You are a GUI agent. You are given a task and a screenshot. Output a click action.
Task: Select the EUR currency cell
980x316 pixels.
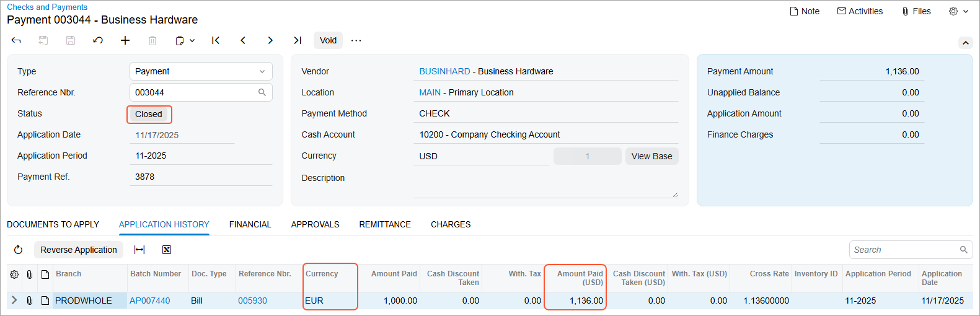coord(330,301)
